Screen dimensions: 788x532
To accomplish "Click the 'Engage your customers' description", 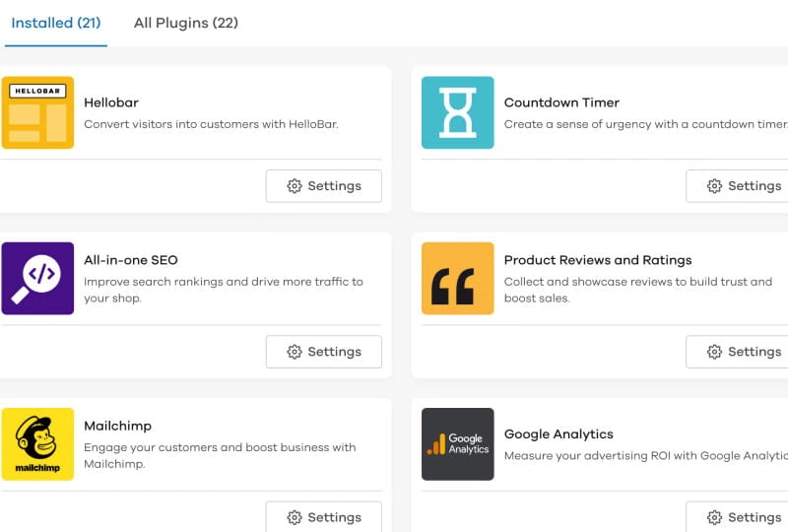I will coord(220,455).
